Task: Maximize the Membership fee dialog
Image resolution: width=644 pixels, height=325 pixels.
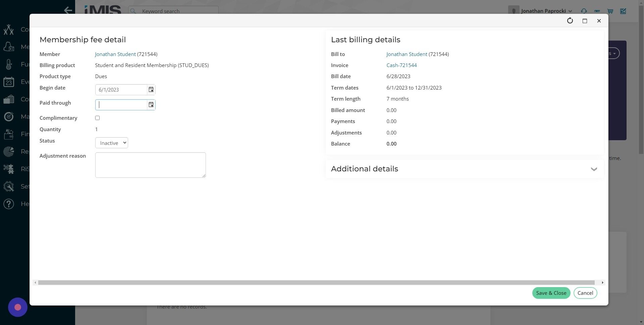Action: tap(585, 21)
